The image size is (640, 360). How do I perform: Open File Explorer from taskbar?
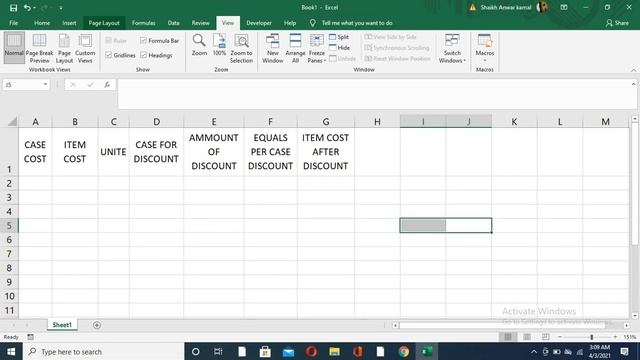334,351
